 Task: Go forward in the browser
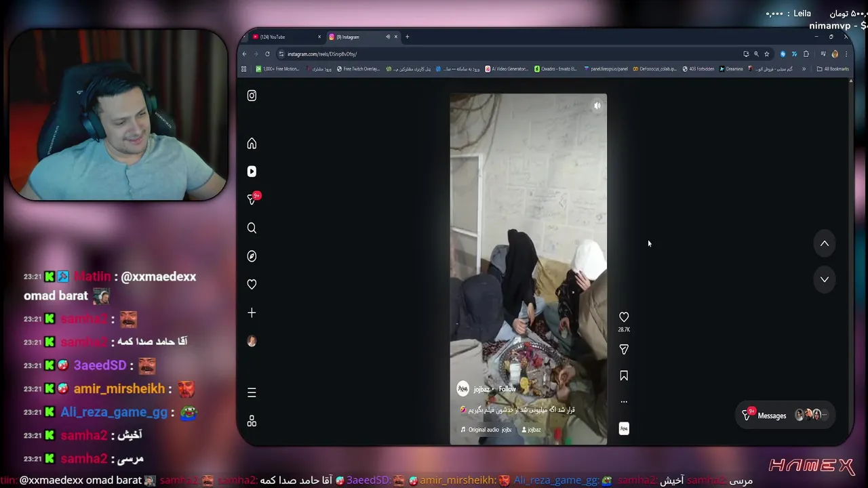[256, 54]
